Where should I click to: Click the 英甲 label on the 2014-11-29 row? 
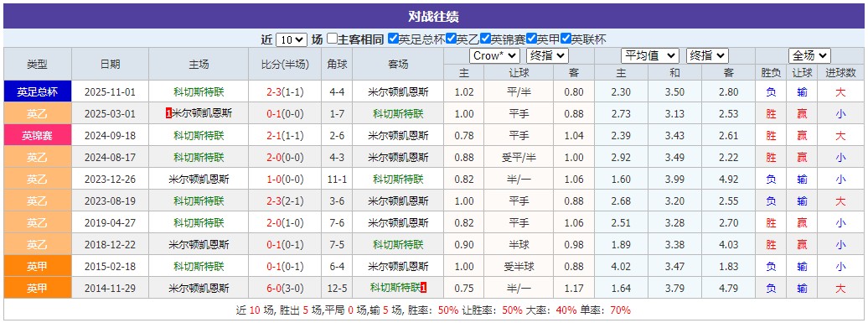[x=37, y=288]
